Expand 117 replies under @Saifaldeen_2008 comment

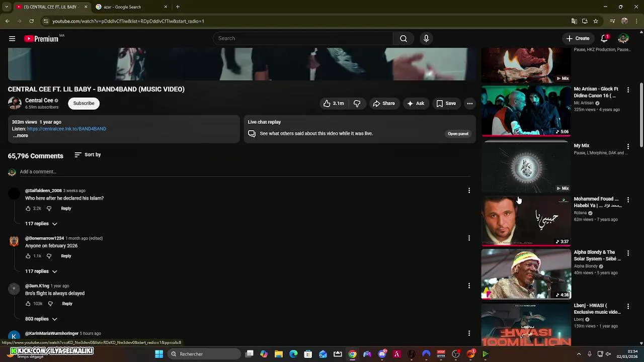coord(41,224)
